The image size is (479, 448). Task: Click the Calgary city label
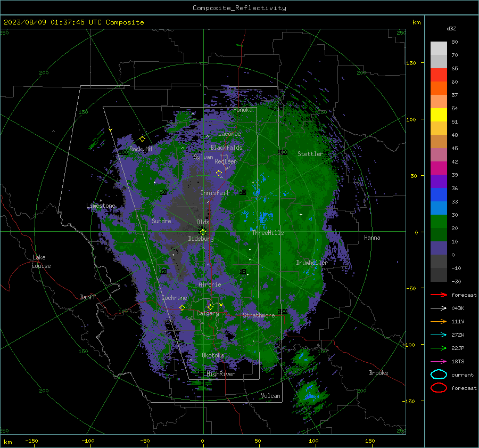pos(208,313)
